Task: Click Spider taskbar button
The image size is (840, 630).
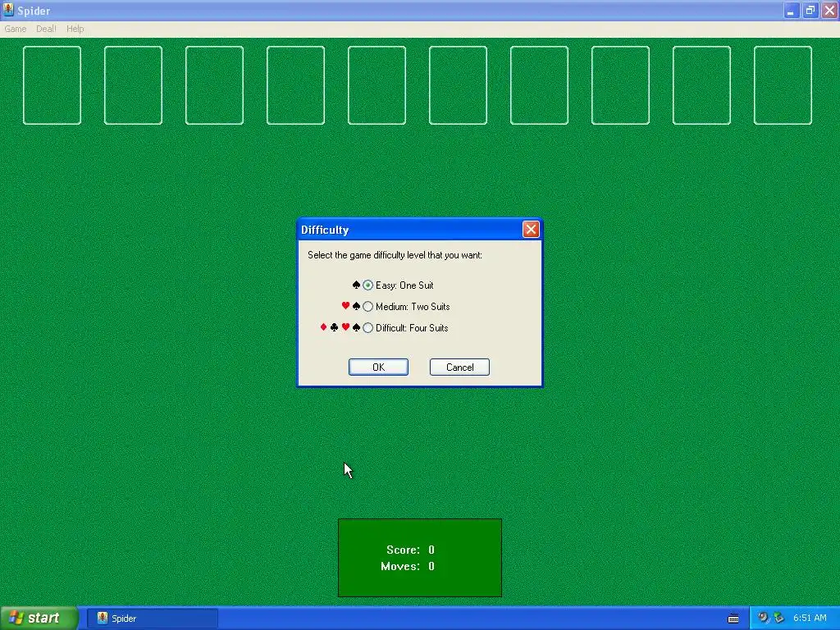Action: [152, 619]
